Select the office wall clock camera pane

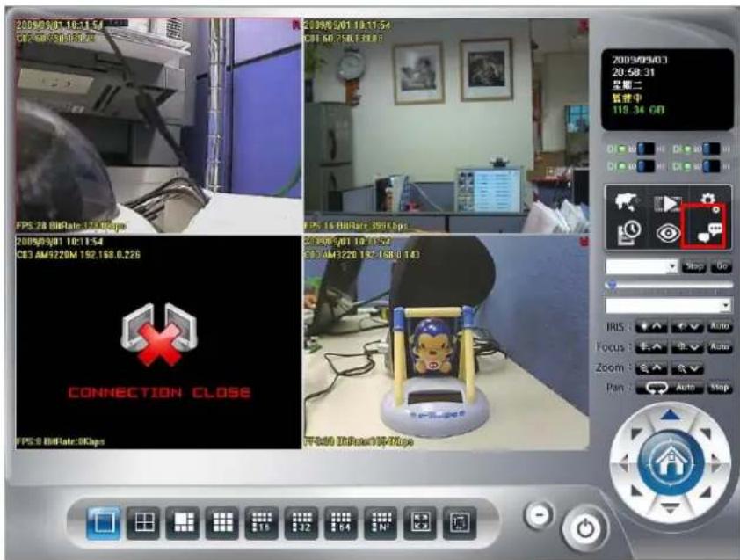tap(446, 126)
